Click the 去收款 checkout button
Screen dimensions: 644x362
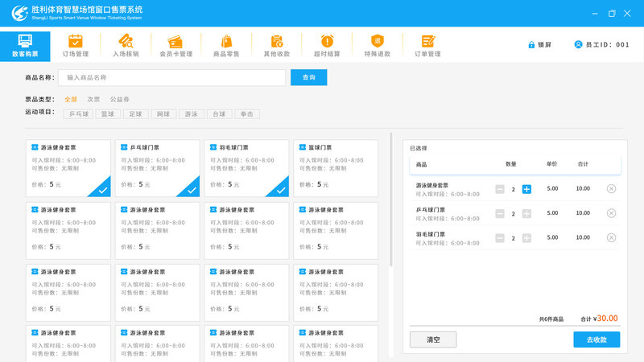(597, 339)
